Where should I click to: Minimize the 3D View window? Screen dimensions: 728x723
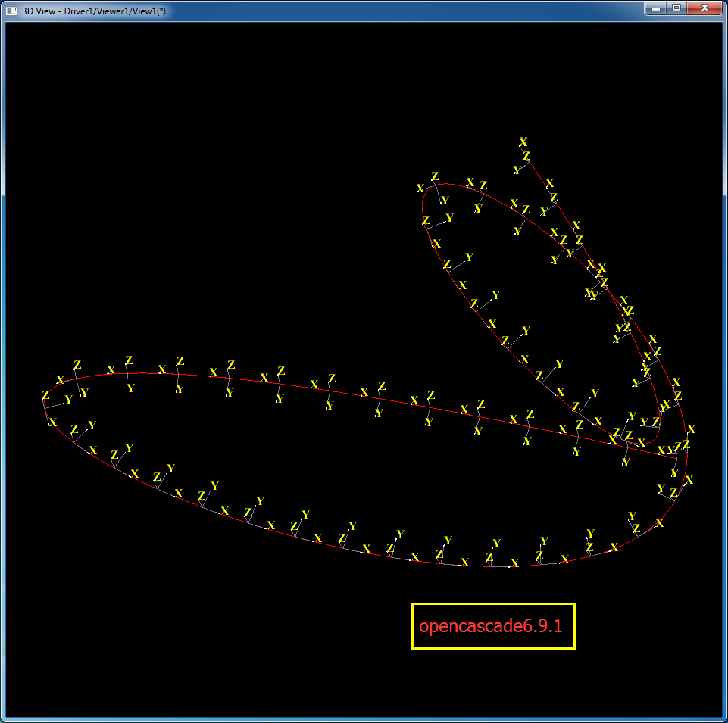coord(655,8)
